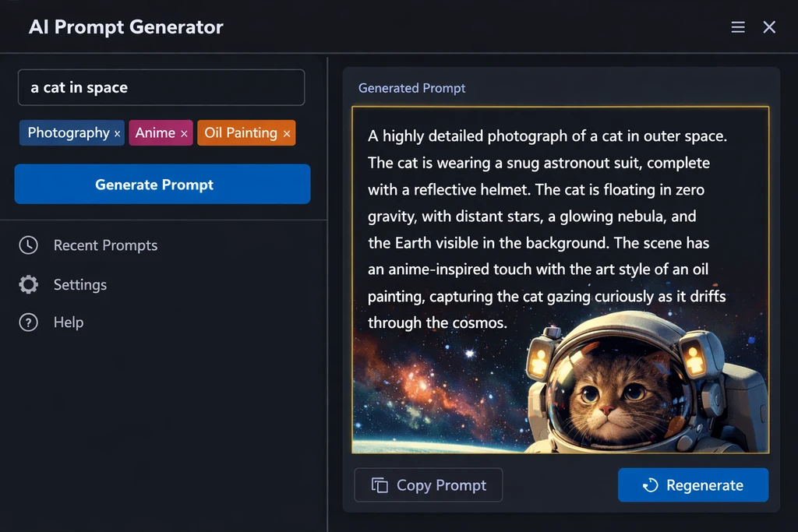Select the Anime style tag
Viewport: 798px width, 532px height.
click(x=155, y=133)
